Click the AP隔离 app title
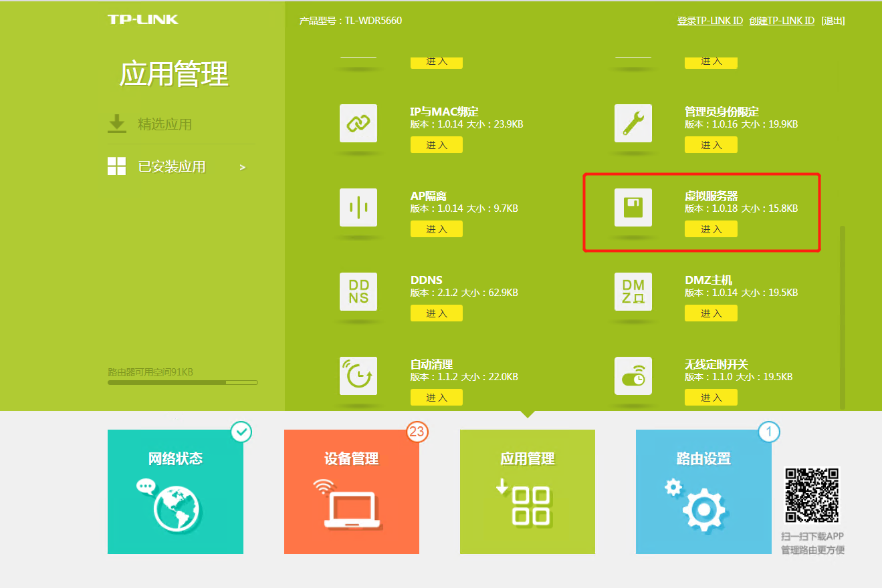Image resolution: width=882 pixels, height=588 pixels. [428, 196]
